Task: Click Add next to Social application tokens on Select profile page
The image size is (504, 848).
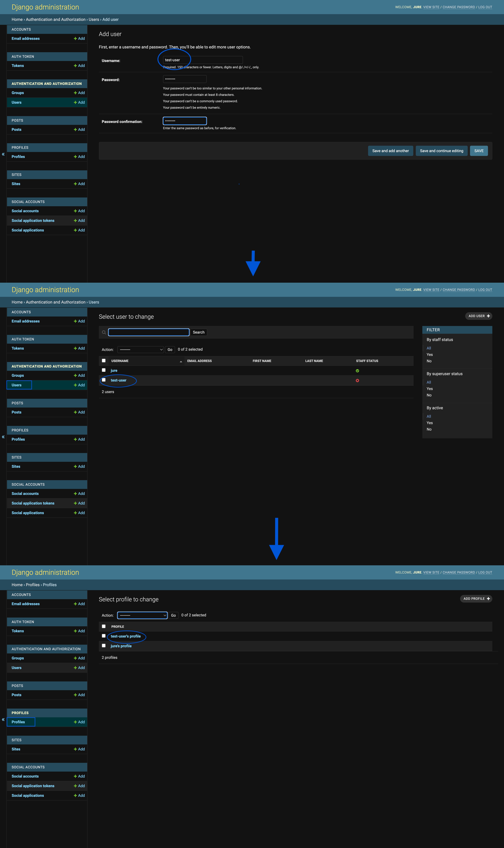Action: pyautogui.click(x=79, y=786)
